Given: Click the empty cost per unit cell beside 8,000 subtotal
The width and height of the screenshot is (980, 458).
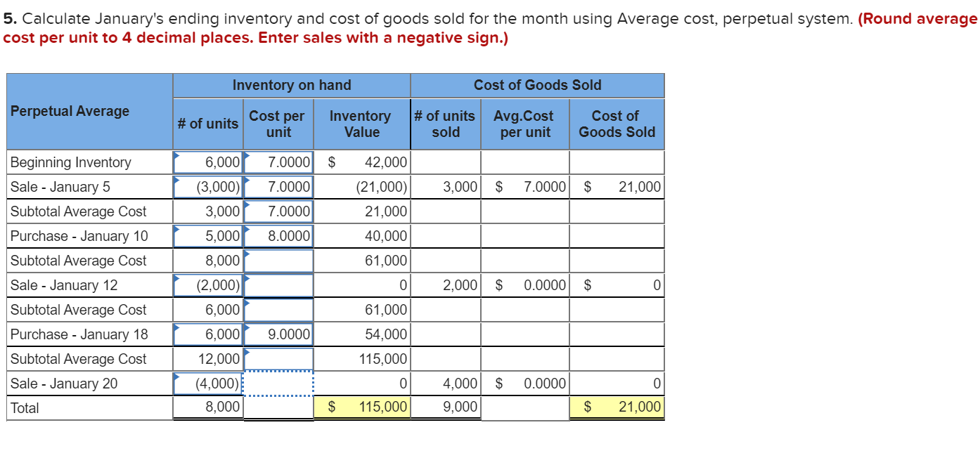Looking at the screenshot, I should 280,260.
